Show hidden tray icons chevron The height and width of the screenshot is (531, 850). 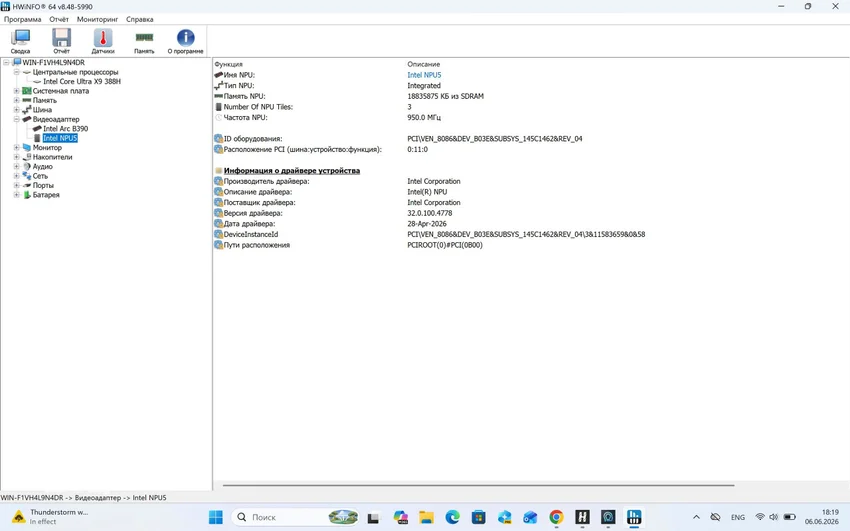[697, 517]
